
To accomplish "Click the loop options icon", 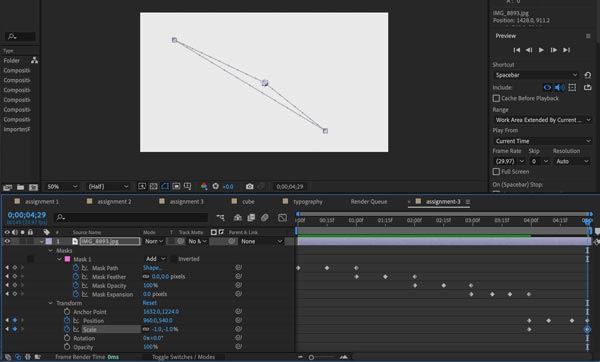I will point(587,88).
